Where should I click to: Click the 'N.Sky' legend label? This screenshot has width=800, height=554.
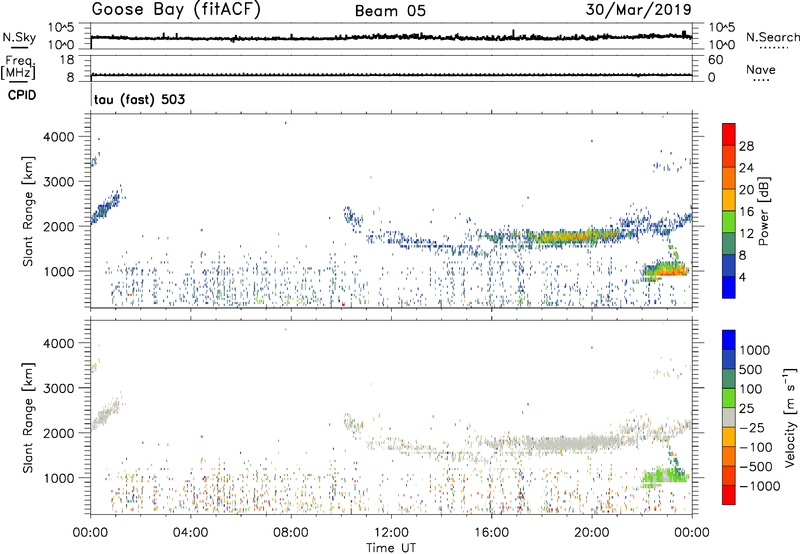[19, 37]
